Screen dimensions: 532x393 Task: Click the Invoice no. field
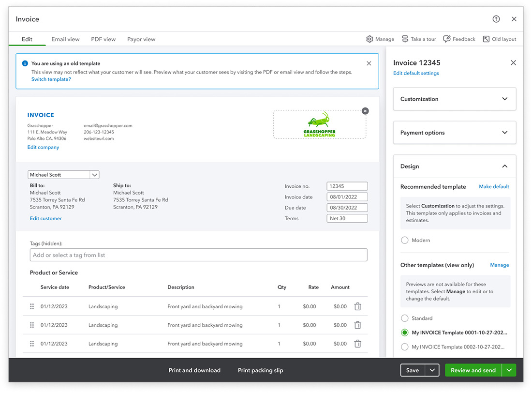[347, 186]
